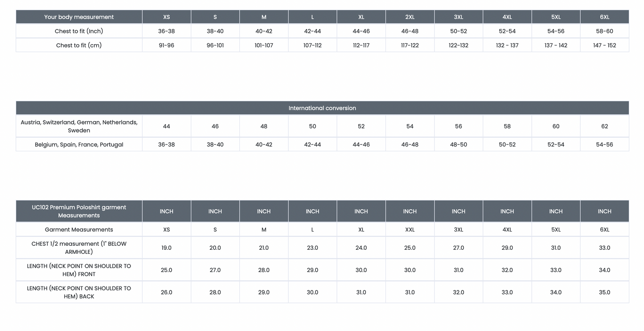Click the UC102 Premium Poloshirt garment header
Screen dimensions: 644x331
click(79, 211)
